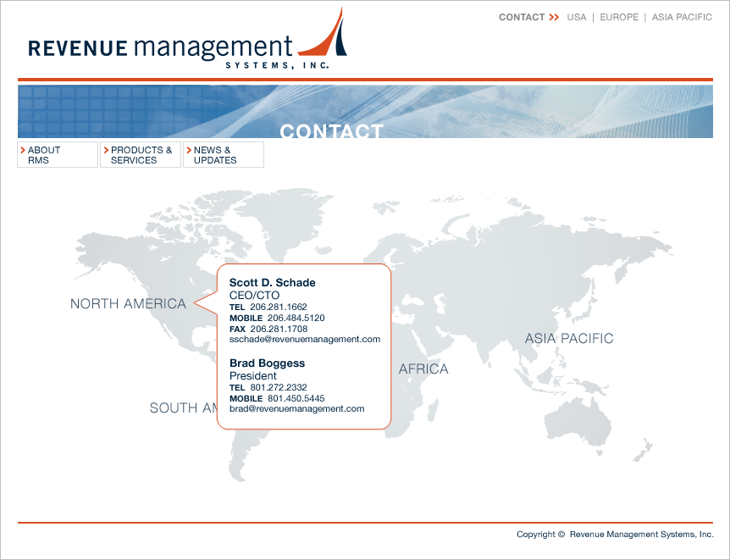
Task: Select SOUTH AMERICA region label on map
Action: [184, 408]
